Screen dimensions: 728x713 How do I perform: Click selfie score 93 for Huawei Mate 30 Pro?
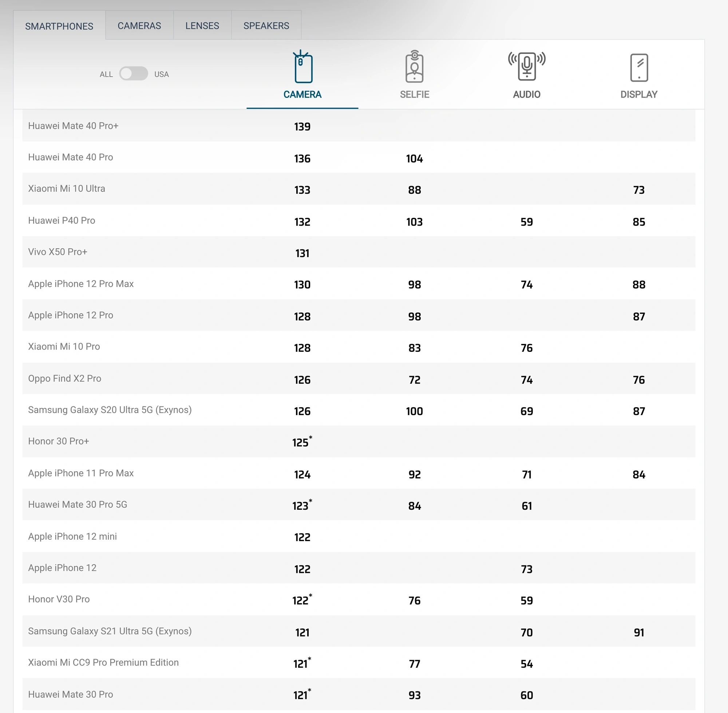(414, 696)
